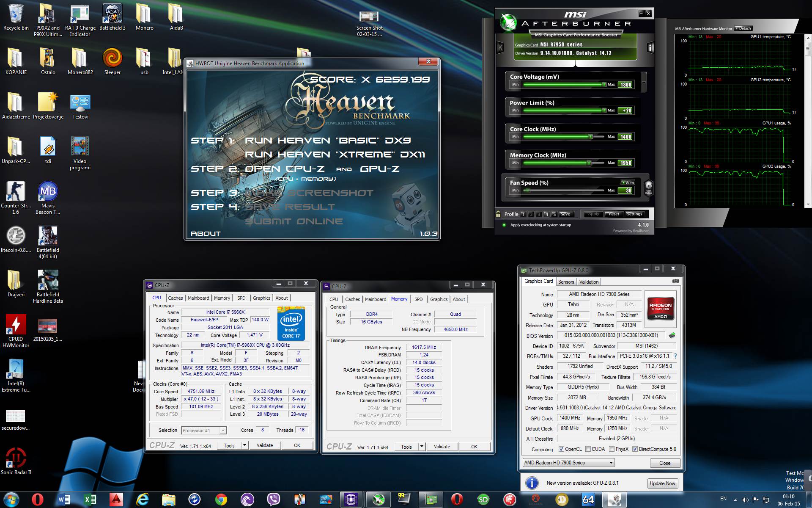Click RUN HEAVEN "XTREME" DX11
This screenshot has width=812, height=508.
pyautogui.click(x=335, y=155)
